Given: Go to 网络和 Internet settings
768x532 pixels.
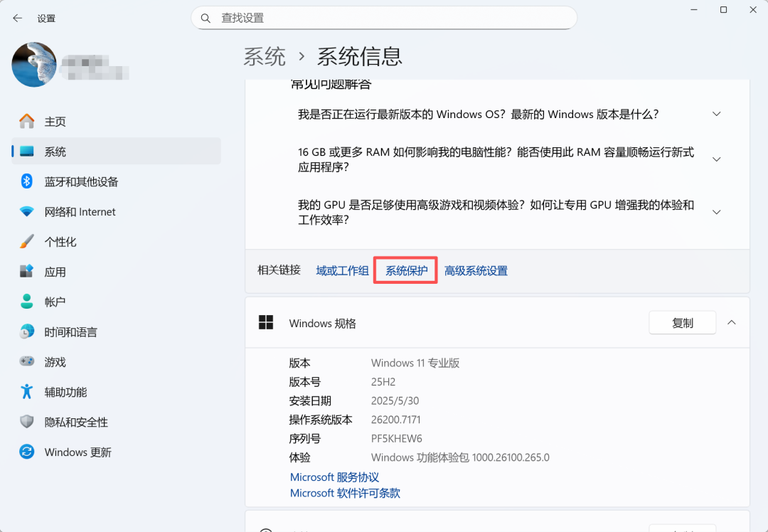Looking at the screenshot, I should pyautogui.click(x=117, y=212).
